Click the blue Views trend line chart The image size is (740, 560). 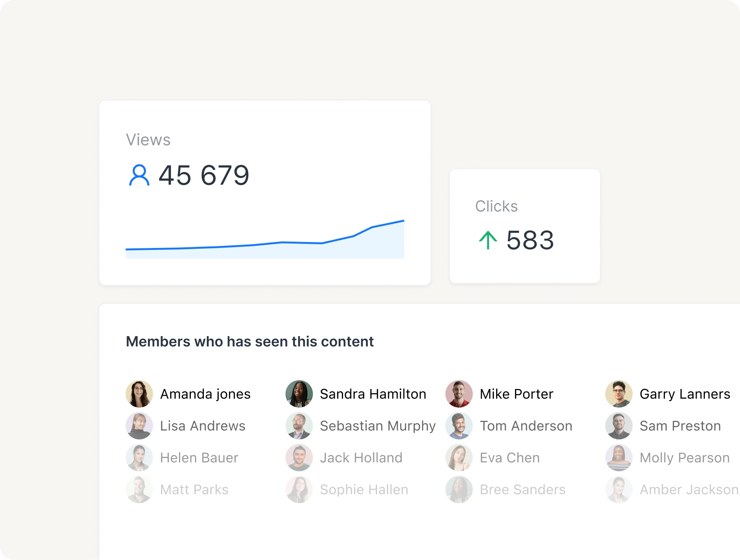click(x=265, y=242)
